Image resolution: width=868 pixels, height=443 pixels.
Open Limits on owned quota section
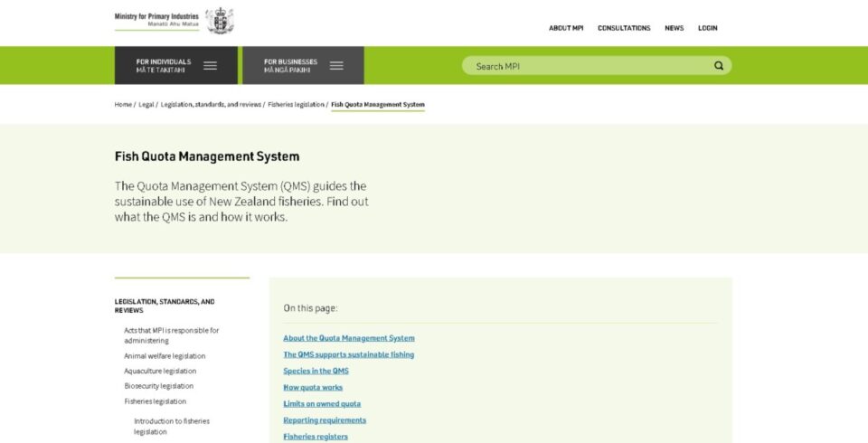click(x=322, y=403)
